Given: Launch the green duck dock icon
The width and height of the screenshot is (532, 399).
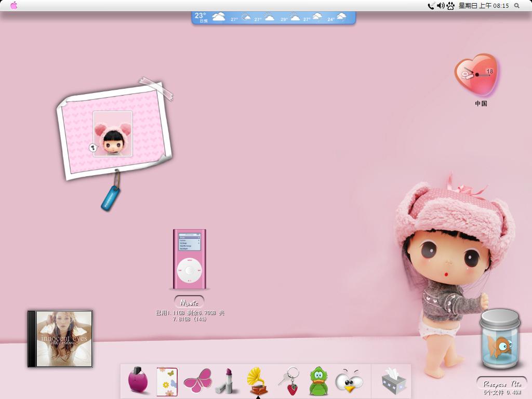Looking at the screenshot, I should pyautogui.click(x=318, y=381).
